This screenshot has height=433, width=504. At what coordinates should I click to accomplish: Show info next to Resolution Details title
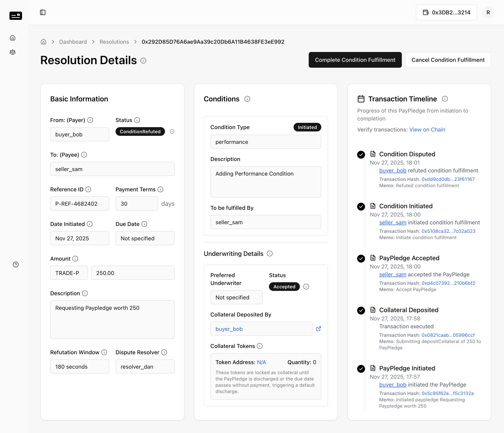tap(143, 61)
